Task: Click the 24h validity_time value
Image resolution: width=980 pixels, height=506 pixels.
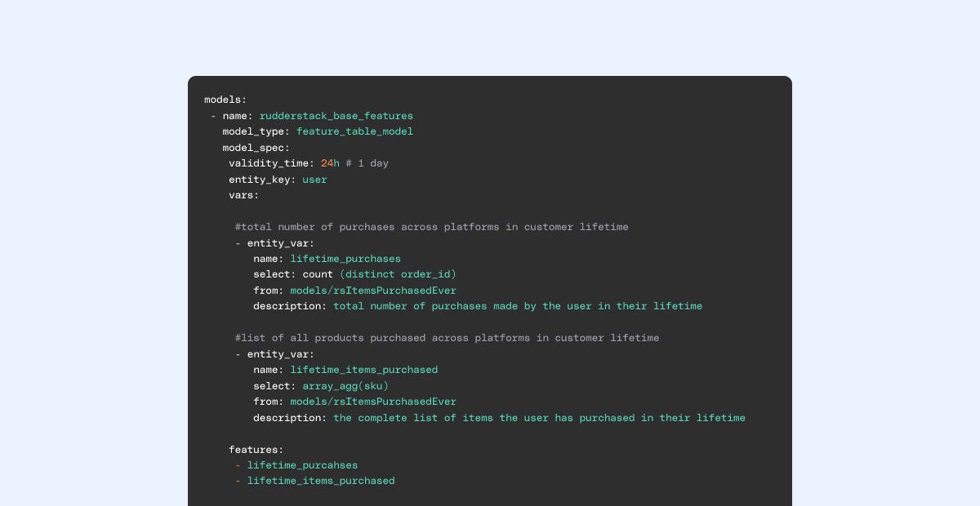Action: (330, 163)
